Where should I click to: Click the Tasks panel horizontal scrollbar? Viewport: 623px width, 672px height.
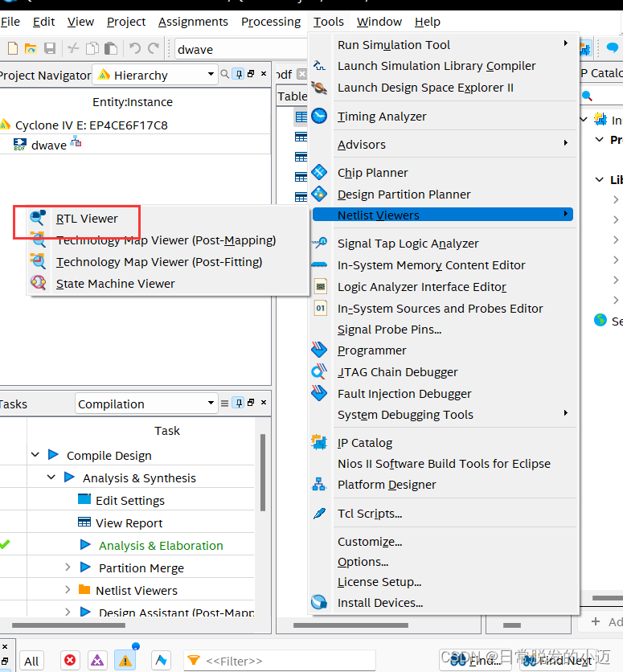click(68, 625)
